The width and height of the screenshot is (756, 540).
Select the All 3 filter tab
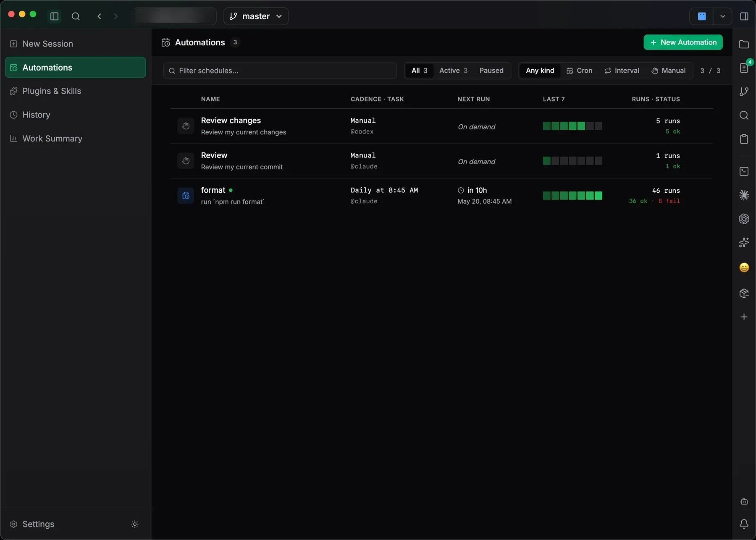[419, 71]
